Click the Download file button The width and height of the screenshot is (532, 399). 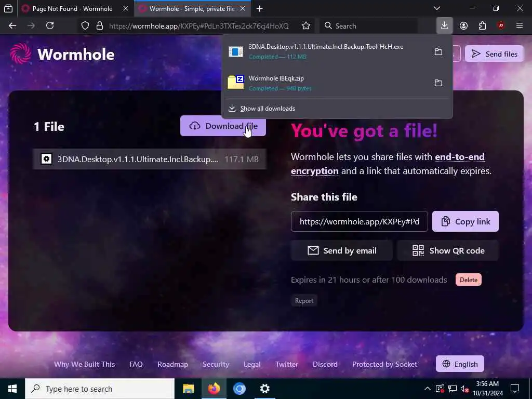click(x=223, y=126)
